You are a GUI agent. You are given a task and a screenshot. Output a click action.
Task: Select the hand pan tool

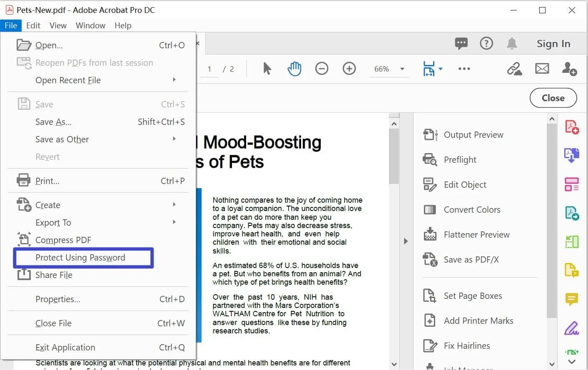point(294,69)
